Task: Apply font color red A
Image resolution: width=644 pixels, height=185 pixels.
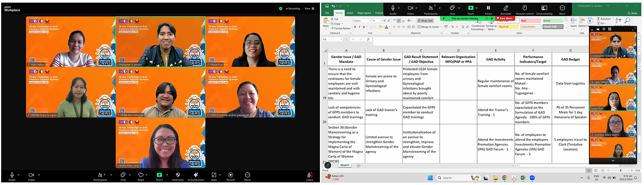Action: pos(387,27)
